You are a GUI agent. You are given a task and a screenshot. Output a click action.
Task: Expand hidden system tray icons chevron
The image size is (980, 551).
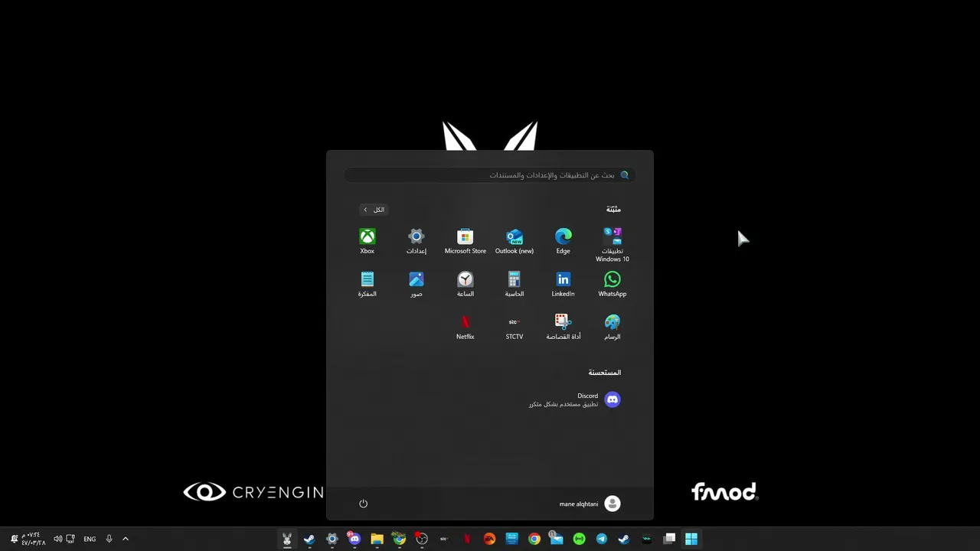pos(126,539)
